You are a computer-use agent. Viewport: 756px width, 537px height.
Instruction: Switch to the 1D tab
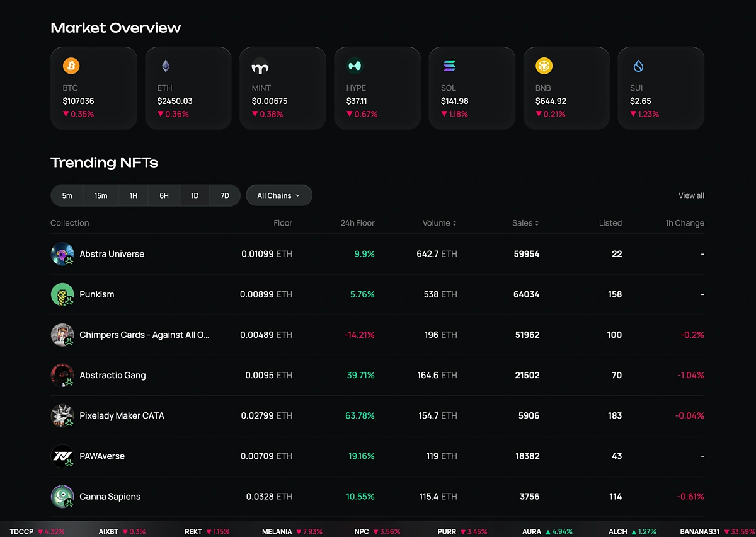(x=195, y=195)
